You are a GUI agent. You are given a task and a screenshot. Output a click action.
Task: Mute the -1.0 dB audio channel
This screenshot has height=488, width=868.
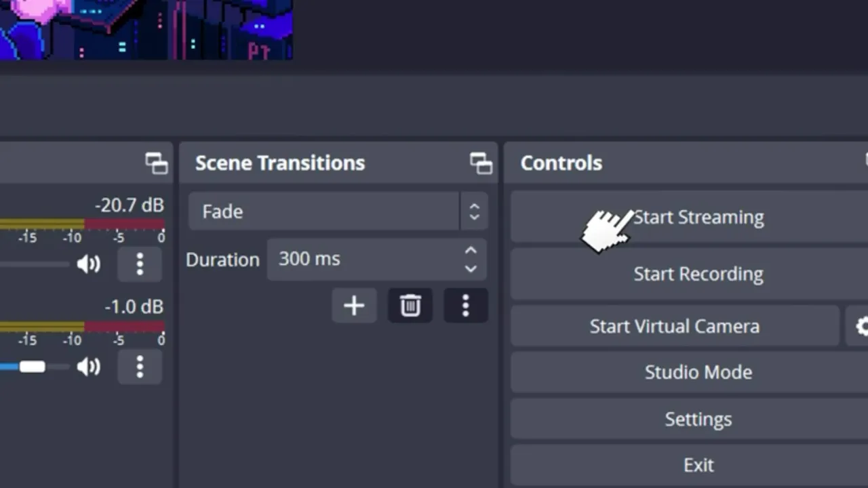click(x=89, y=367)
